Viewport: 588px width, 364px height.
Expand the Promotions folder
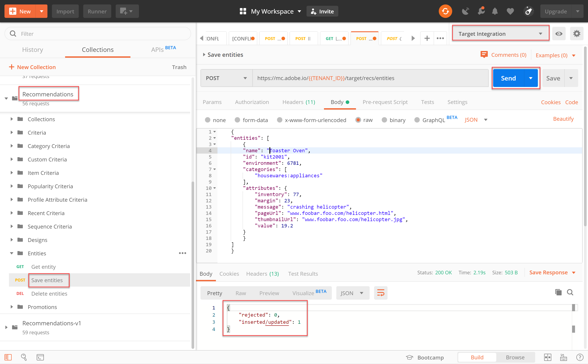[12, 307]
